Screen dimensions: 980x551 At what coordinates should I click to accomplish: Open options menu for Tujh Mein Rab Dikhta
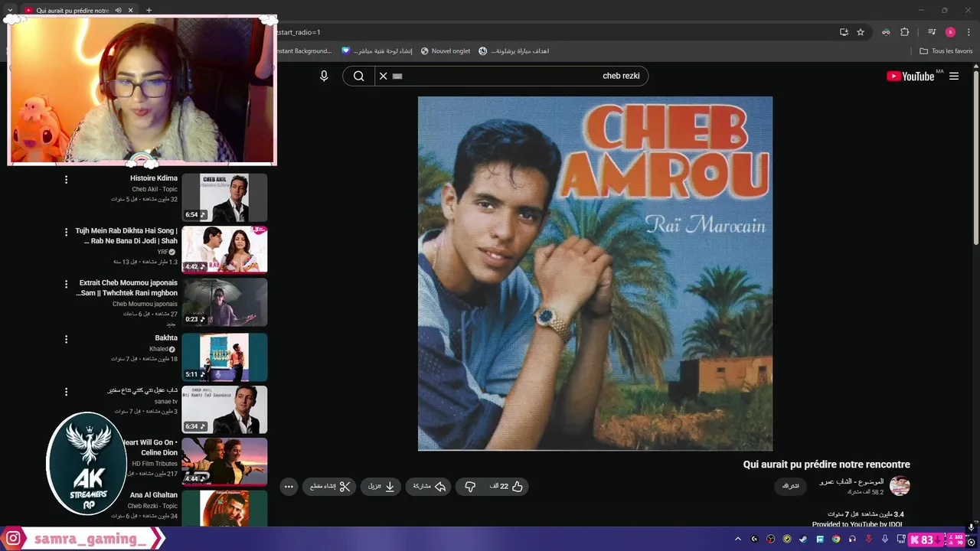[66, 231]
